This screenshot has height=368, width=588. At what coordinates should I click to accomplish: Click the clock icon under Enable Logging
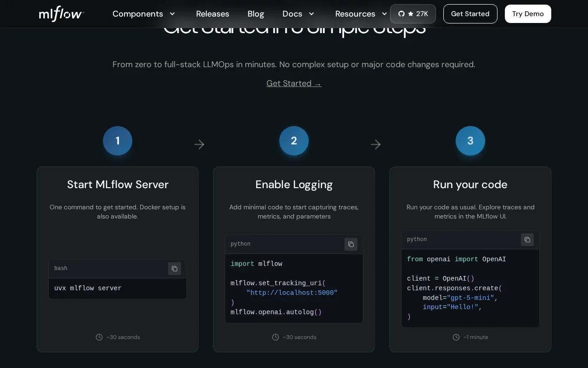click(276, 337)
